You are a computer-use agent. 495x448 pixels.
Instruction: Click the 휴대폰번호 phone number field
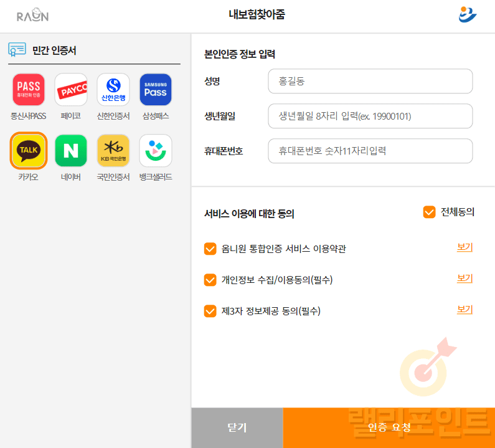click(370, 151)
